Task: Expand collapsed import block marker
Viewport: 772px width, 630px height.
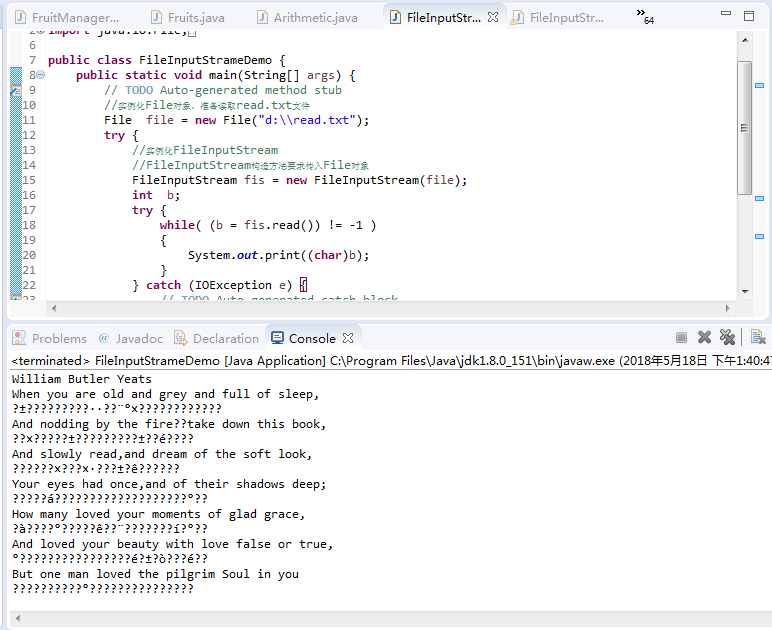Action: pyautogui.click(x=41, y=32)
